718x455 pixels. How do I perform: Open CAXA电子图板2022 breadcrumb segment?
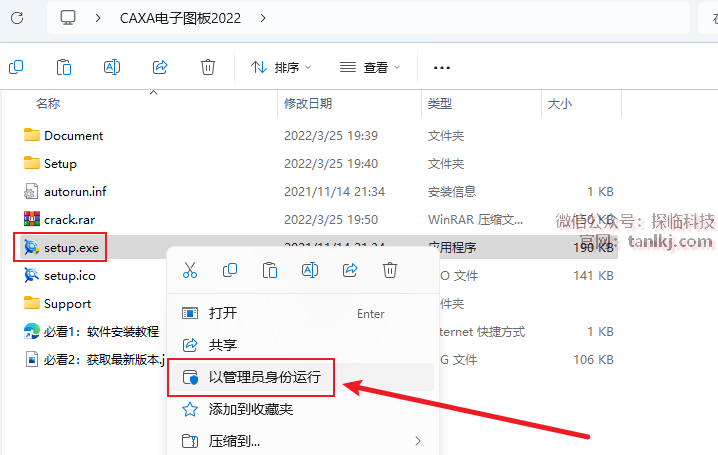[180, 18]
